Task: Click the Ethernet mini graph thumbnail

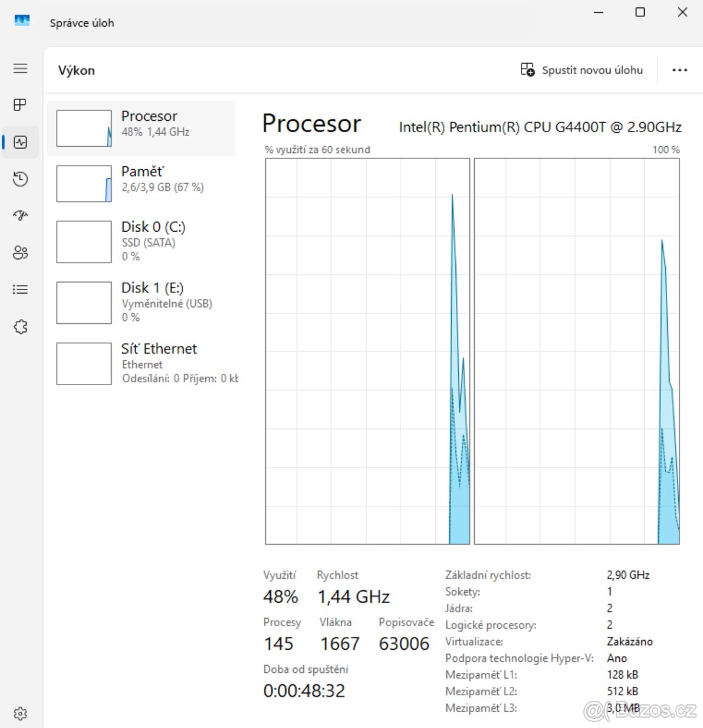Action: (84, 363)
